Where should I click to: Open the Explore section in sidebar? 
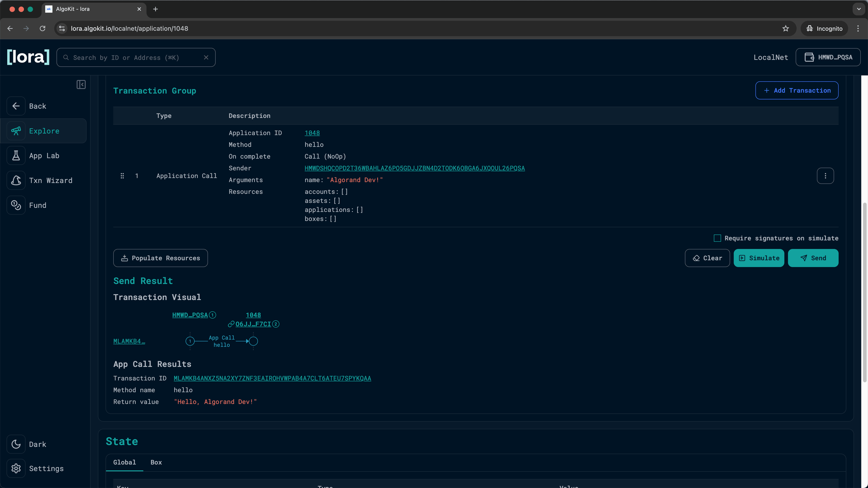(x=44, y=131)
